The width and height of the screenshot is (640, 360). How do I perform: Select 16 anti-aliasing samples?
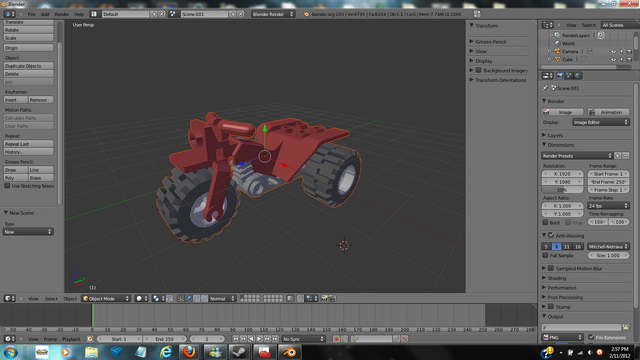tap(578, 247)
